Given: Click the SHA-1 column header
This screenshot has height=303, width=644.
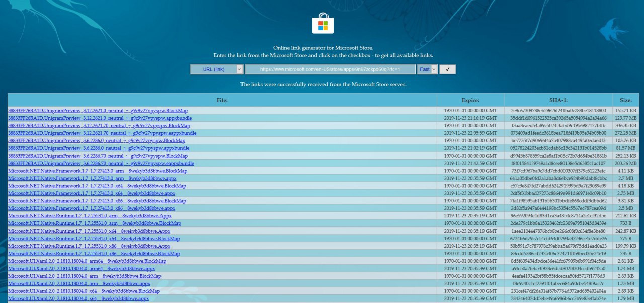Looking at the screenshot, I should (558, 100).
